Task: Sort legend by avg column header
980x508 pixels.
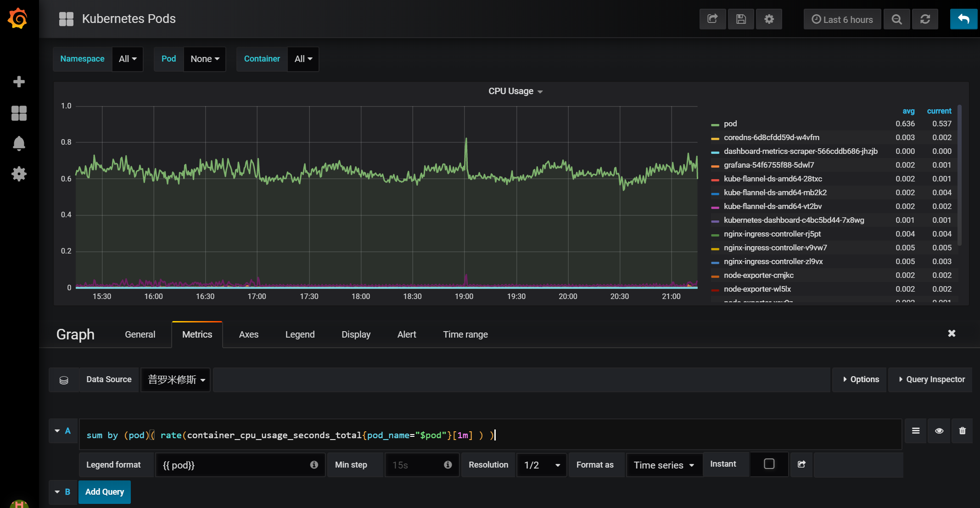Action: pos(908,111)
